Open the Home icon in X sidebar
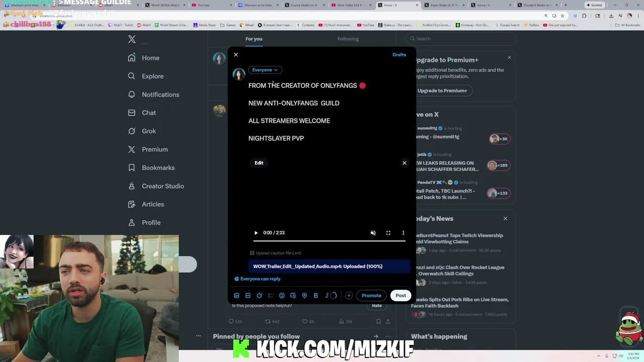 (x=132, y=58)
